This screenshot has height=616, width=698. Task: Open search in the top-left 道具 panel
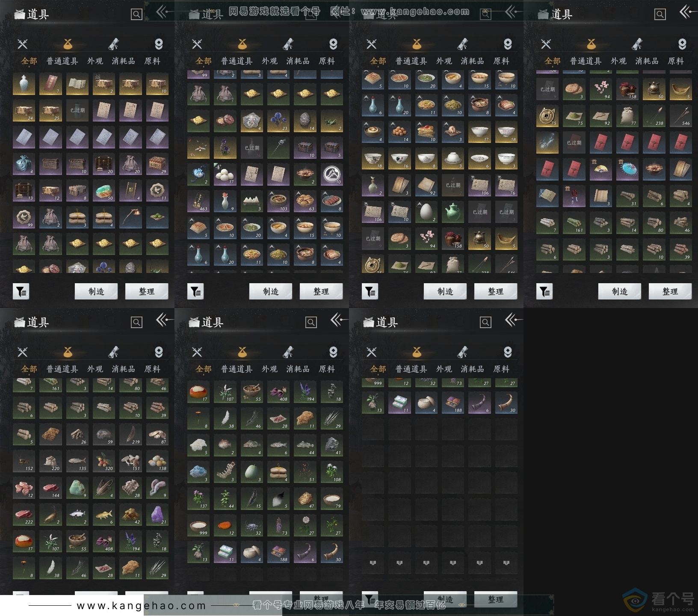tap(136, 15)
